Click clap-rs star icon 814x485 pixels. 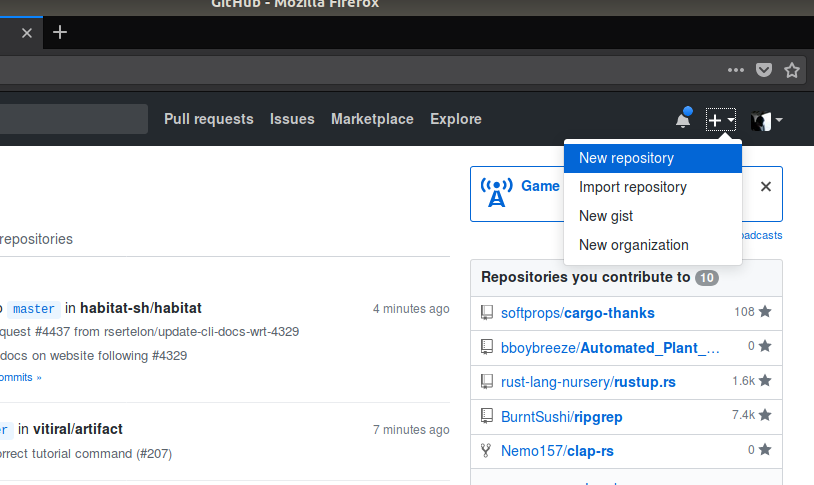coord(765,450)
